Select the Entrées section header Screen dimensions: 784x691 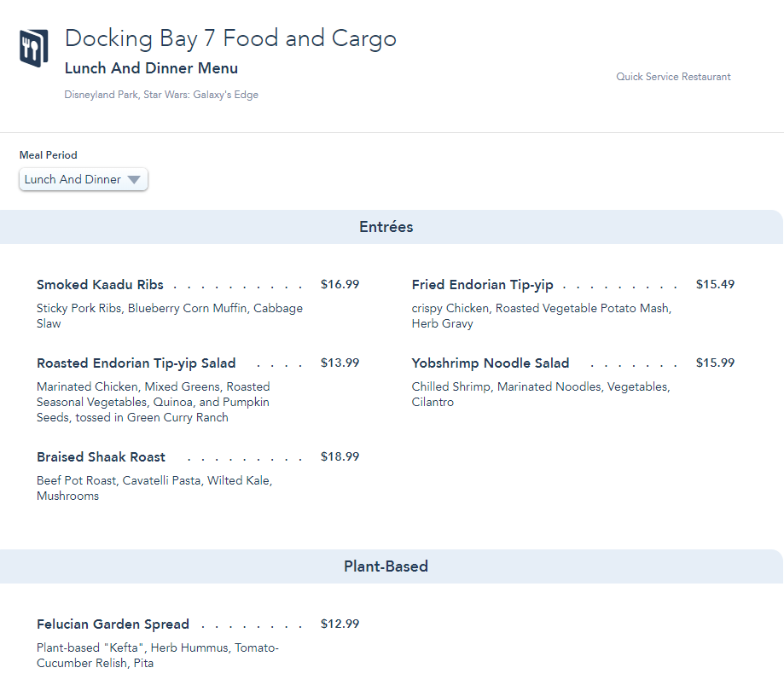[x=386, y=227]
